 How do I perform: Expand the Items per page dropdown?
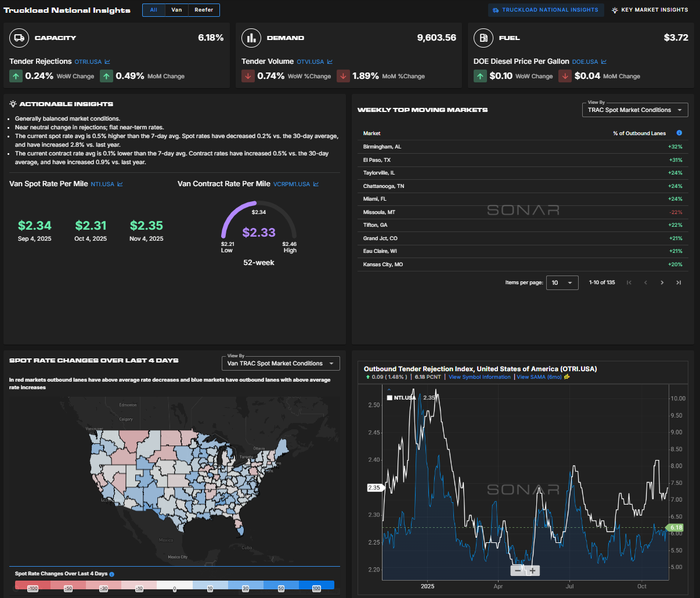[x=562, y=282]
